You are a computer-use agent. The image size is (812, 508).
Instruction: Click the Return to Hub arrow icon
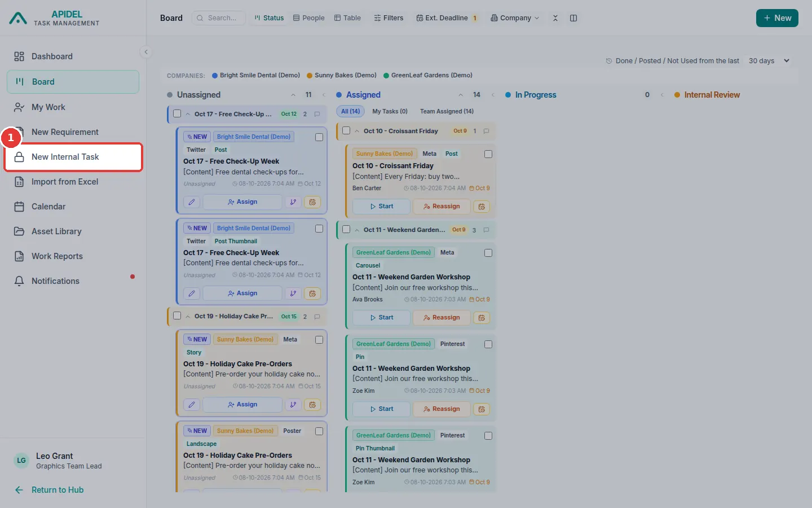(x=19, y=490)
